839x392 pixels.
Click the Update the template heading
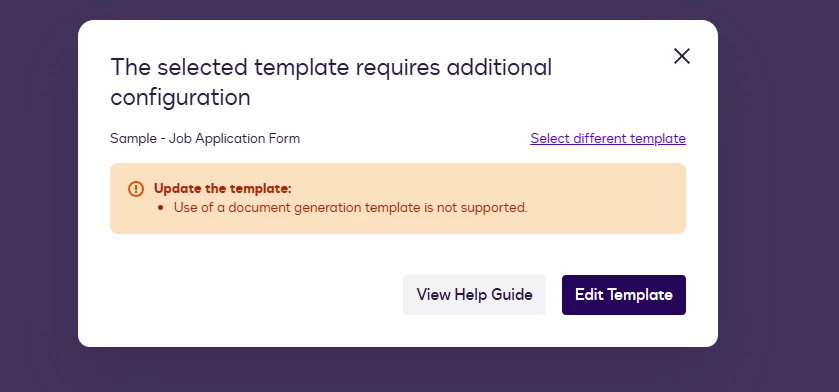point(223,189)
